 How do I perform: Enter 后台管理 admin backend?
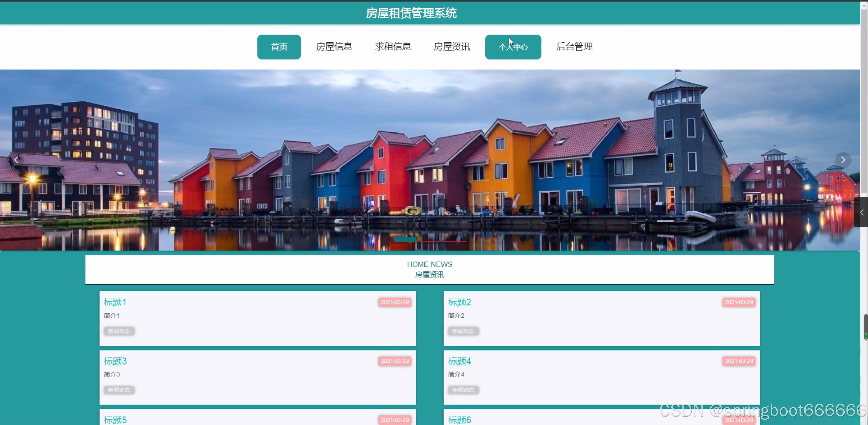point(574,47)
